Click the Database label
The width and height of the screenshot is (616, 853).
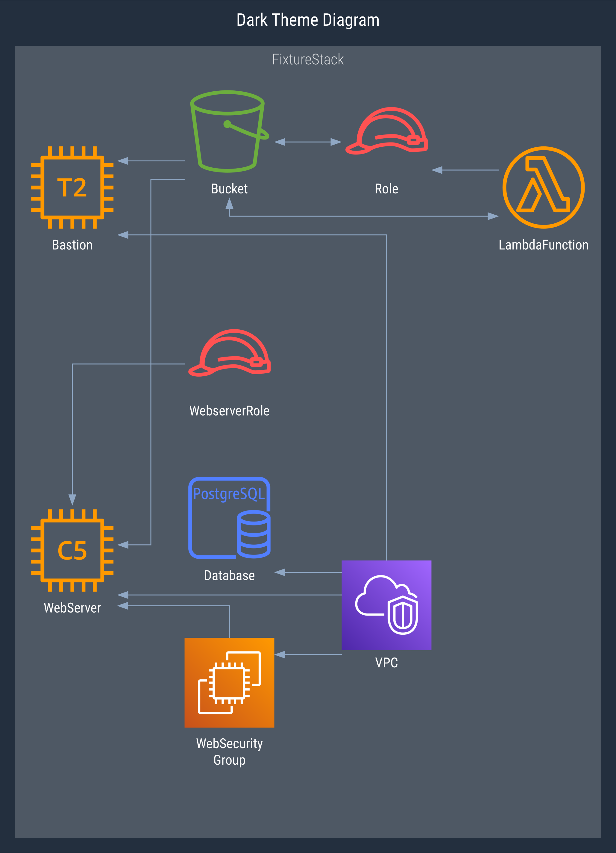pyautogui.click(x=229, y=575)
